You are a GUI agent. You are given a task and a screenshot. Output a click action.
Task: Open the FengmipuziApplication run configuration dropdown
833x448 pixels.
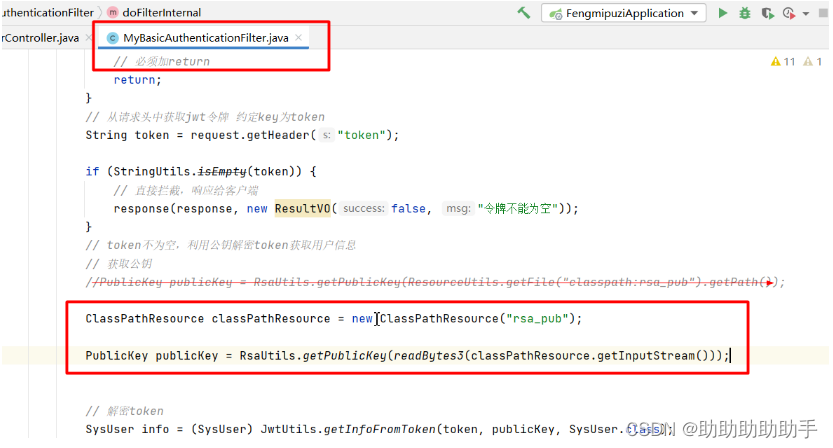click(x=624, y=13)
